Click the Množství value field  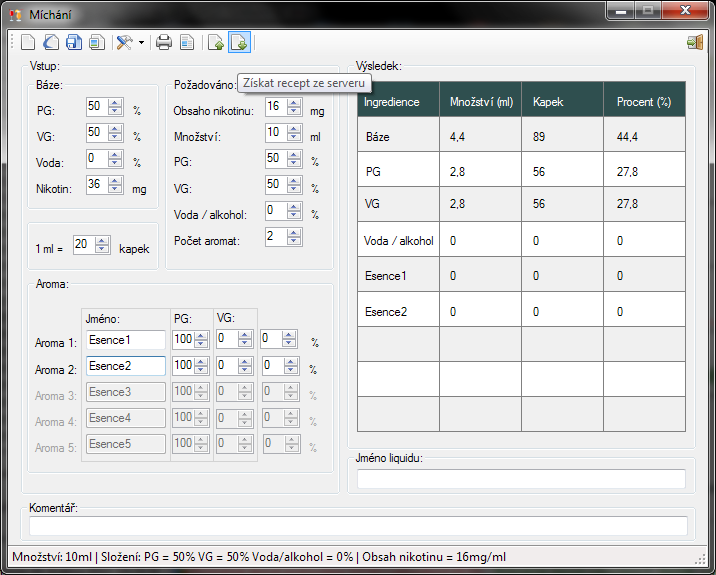click(276, 133)
